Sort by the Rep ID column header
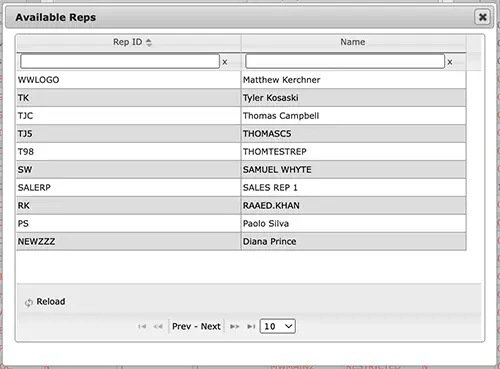 tap(129, 42)
